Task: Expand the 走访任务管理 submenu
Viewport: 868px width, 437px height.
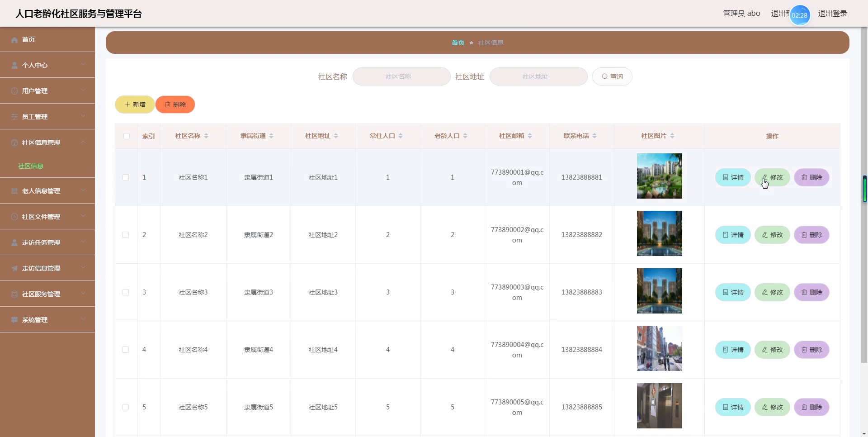Action: point(47,243)
